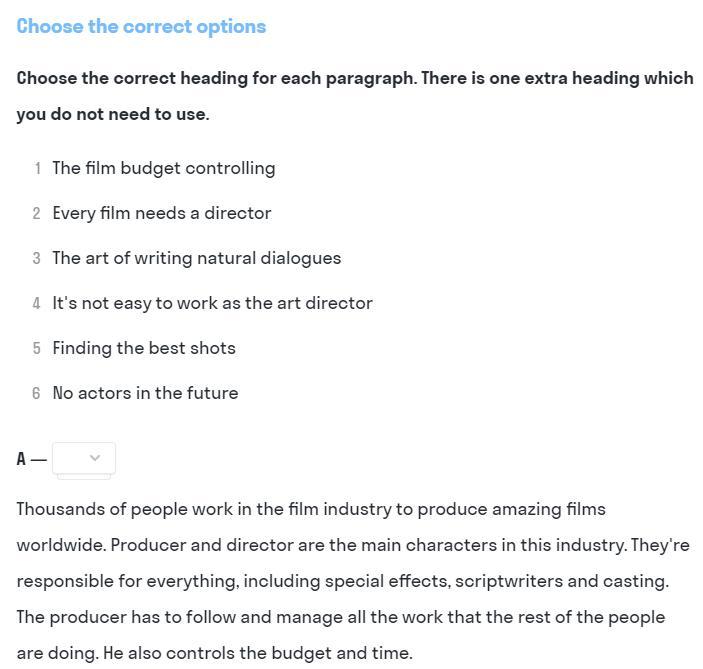Select heading 'The film budget controlling'
This screenshot has width=703, height=669.
164,169
